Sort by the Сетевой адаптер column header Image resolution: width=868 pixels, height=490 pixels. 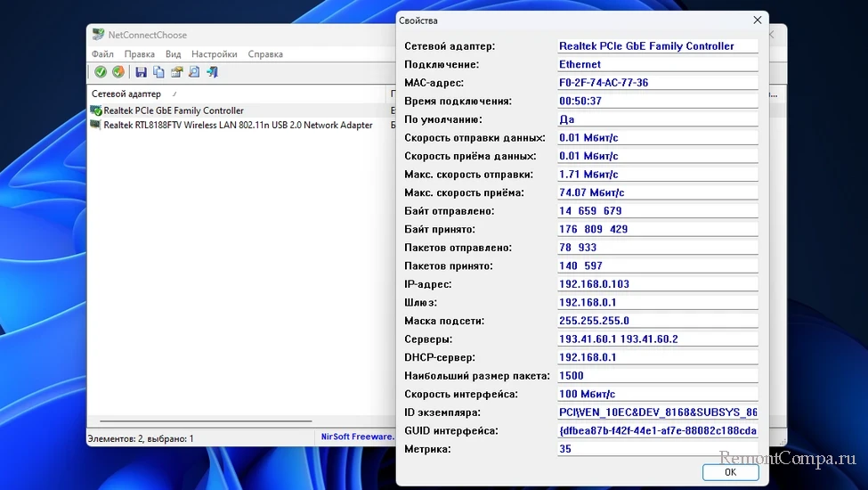pos(237,94)
